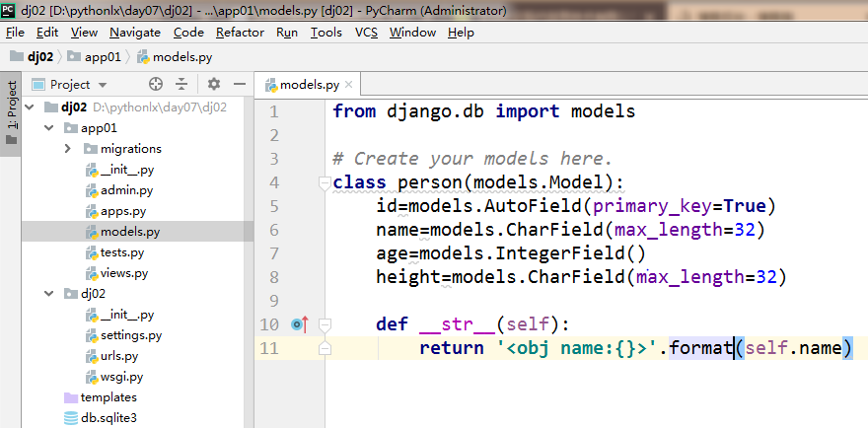Click models.py breadcrumb in navigation bar

175,56
